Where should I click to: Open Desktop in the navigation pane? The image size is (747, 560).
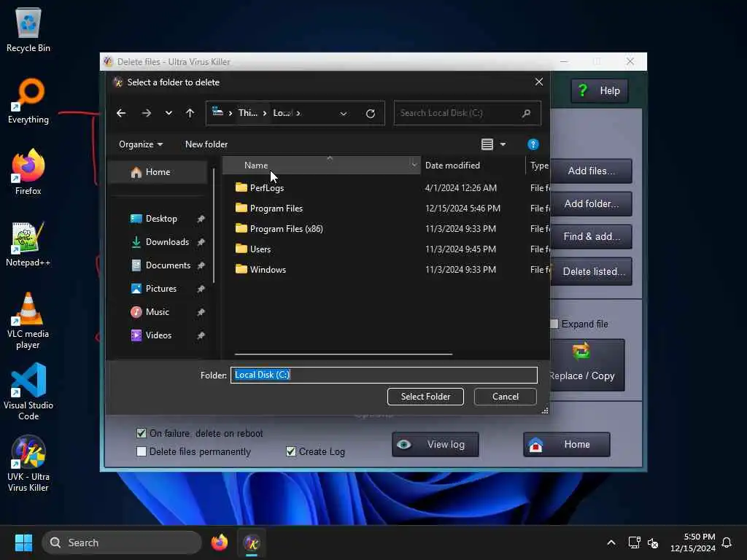pos(161,219)
